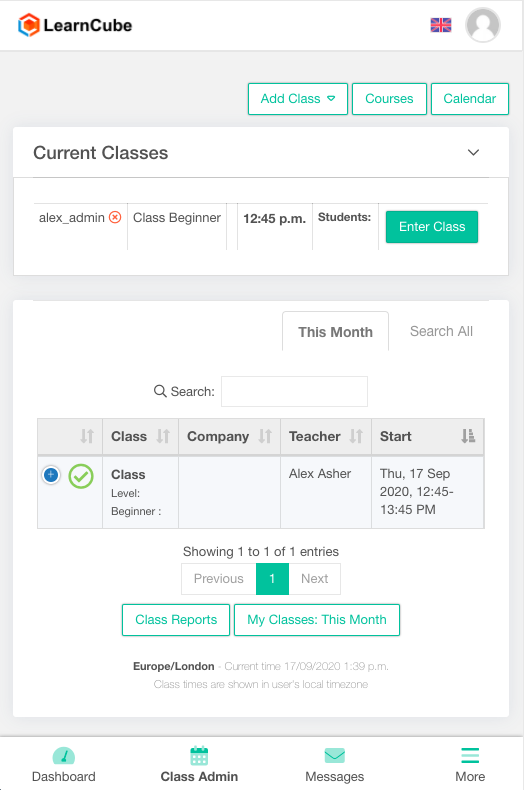The height and width of the screenshot is (790, 524).
Task: Focus the Search input field
Action: click(x=294, y=391)
